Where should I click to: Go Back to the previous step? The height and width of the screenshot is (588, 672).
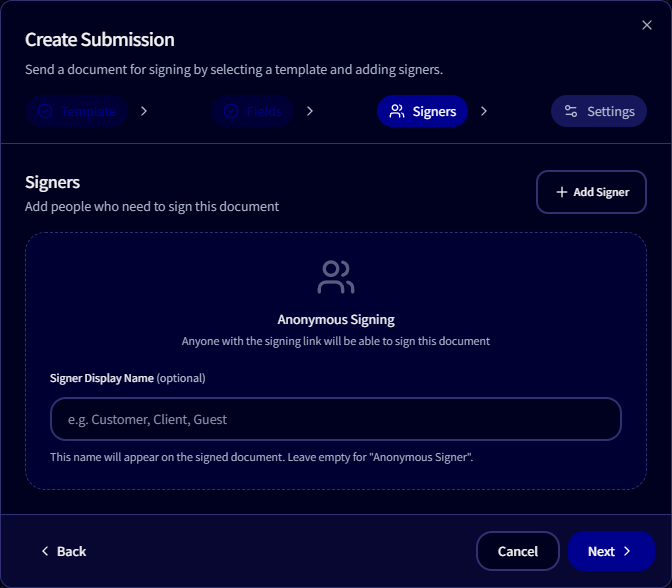(64, 551)
